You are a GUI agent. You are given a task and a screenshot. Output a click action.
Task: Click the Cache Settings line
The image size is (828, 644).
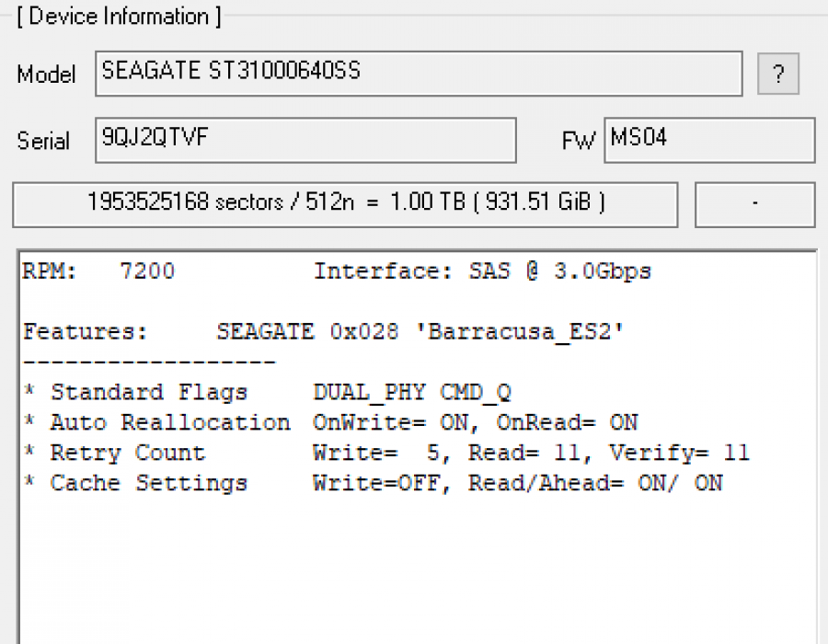coord(373,484)
